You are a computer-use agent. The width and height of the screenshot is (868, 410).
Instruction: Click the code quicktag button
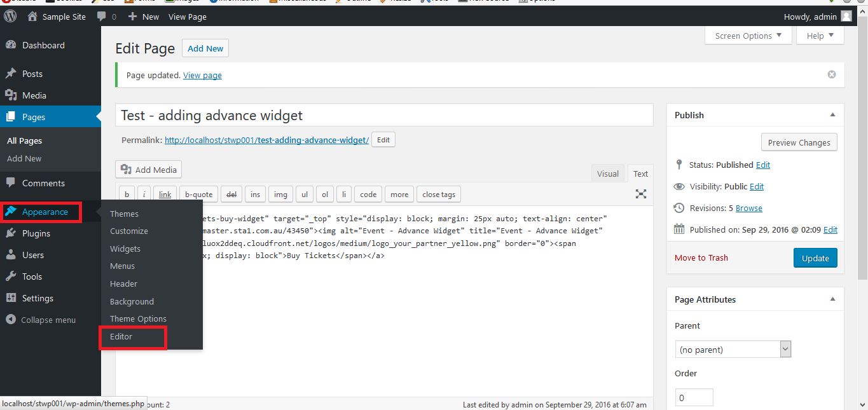tap(368, 195)
